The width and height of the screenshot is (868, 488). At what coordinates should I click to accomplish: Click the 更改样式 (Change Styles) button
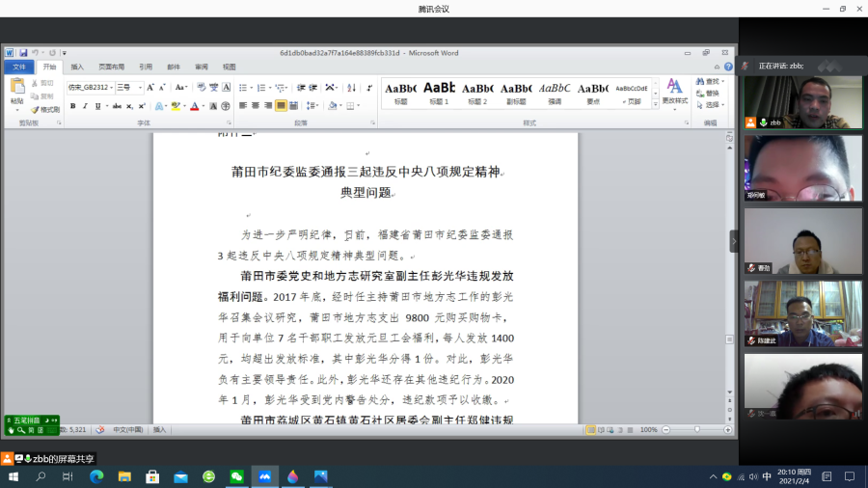tap(674, 91)
